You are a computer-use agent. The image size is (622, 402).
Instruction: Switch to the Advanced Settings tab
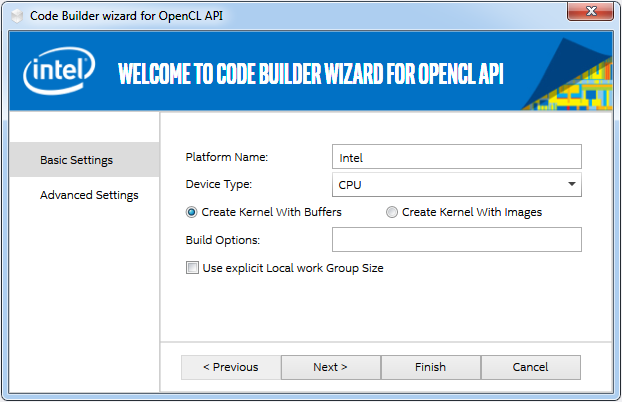89,195
